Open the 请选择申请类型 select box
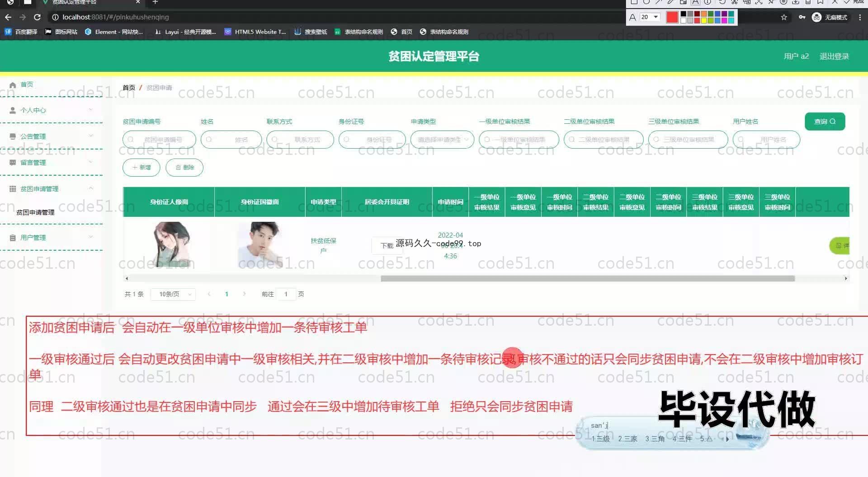Image resolution: width=868 pixels, height=477 pixels. tap(442, 140)
